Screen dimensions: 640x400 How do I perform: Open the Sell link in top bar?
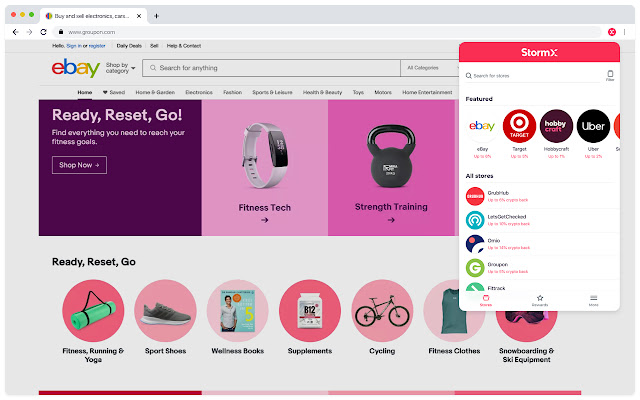[154, 46]
